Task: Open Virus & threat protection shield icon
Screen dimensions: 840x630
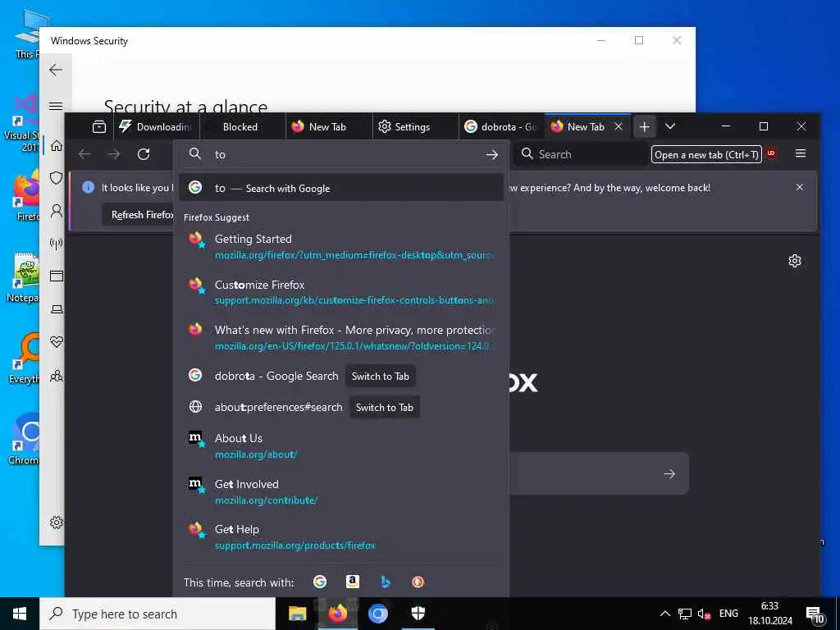Action: 57,178
